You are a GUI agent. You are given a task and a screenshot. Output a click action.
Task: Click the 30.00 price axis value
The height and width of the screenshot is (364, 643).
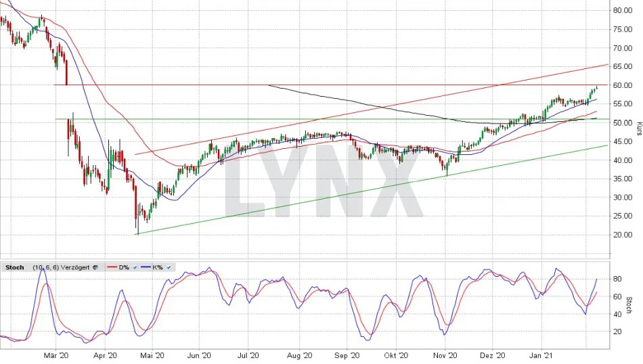coord(622,197)
